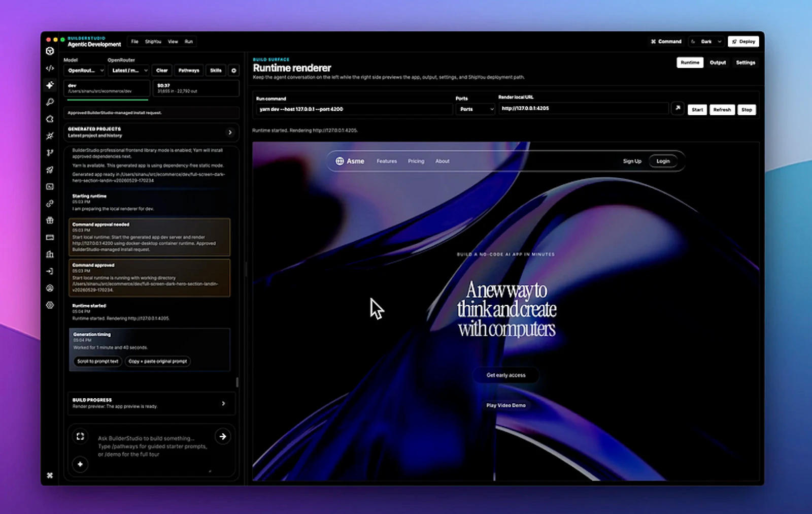Click Scroll to prompt text button
The height and width of the screenshot is (514, 812).
tap(98, 361)
